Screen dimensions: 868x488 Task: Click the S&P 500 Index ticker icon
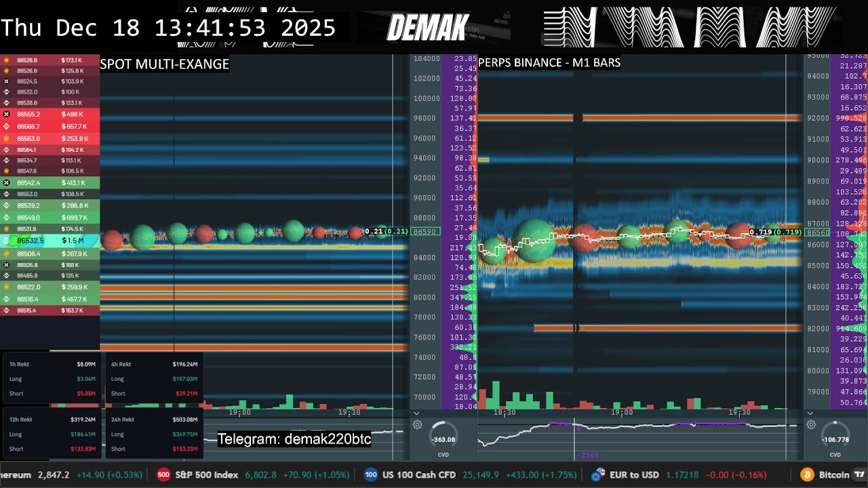click(163, 474)
